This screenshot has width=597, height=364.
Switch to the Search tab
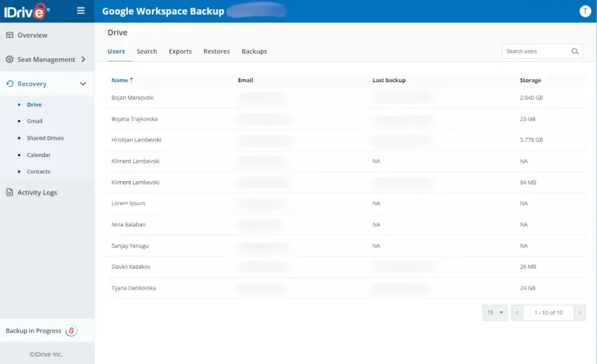pos(146,51)
